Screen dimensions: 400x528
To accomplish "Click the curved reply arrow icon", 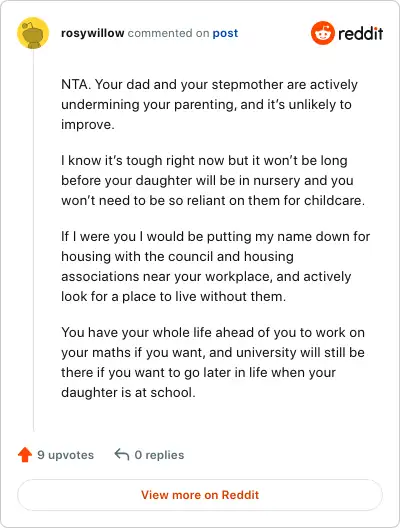I will click(x=122, y=455).
